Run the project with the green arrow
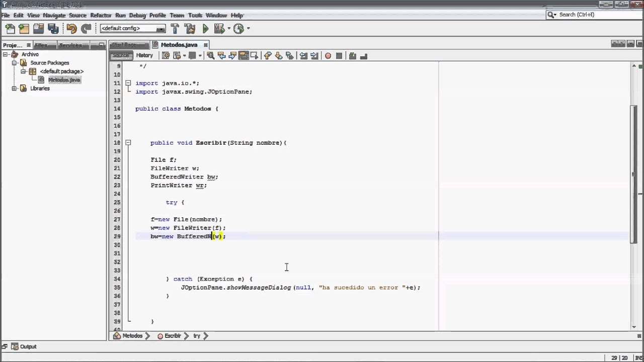The image size is (644, 362). tap(205, 29)
